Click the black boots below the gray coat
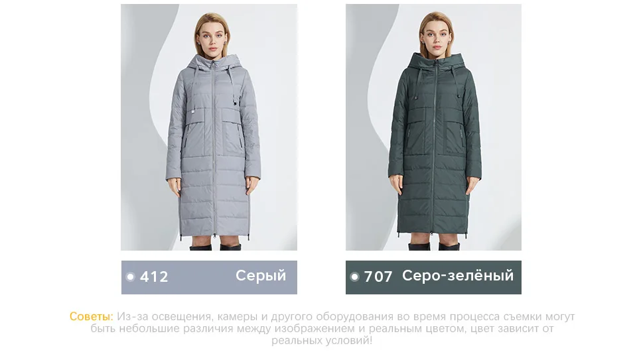This screenshot has height=364, width=637. pos(215,246)
